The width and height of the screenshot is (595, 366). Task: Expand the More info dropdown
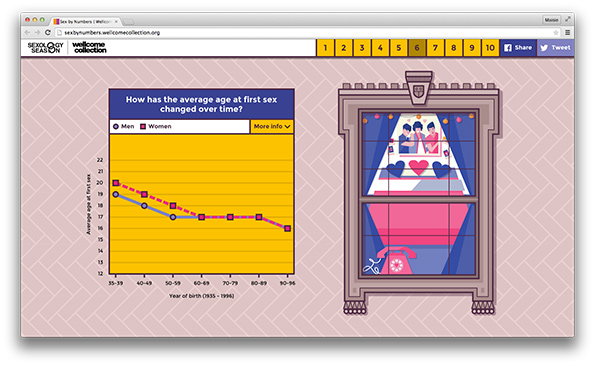[x=272, y=126]
